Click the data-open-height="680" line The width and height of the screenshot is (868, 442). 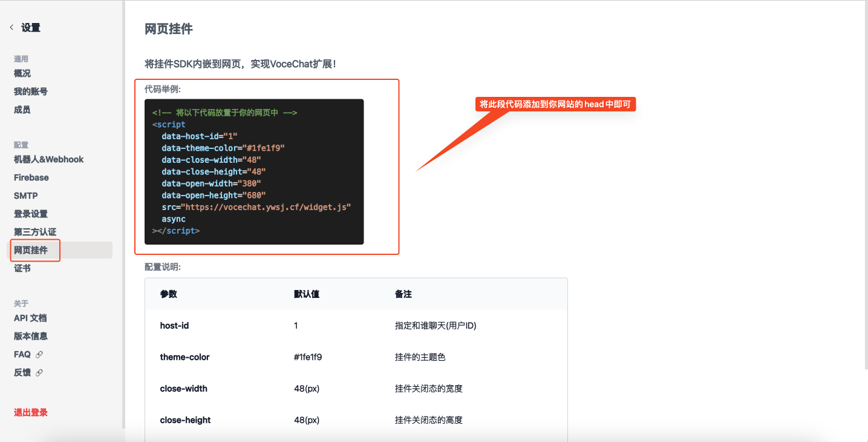[214, 195]
